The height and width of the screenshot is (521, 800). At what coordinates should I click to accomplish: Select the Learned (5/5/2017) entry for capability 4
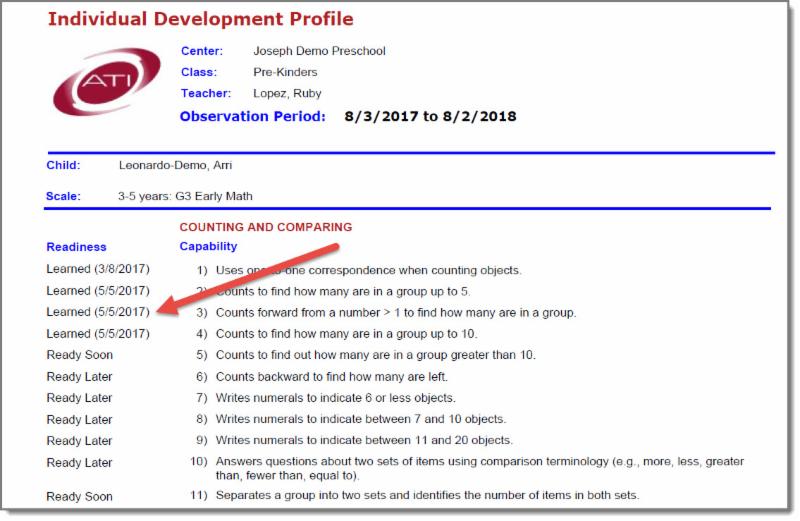(98, 334)
